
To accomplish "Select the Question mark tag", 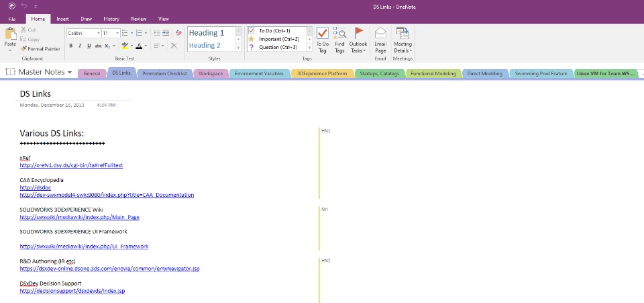I will click(x=273, y=47).
